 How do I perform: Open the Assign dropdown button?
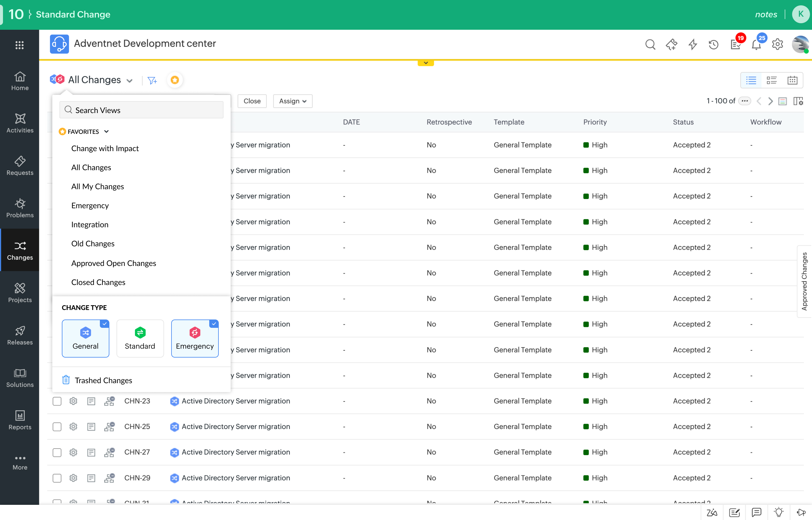(x=292, y=101)
